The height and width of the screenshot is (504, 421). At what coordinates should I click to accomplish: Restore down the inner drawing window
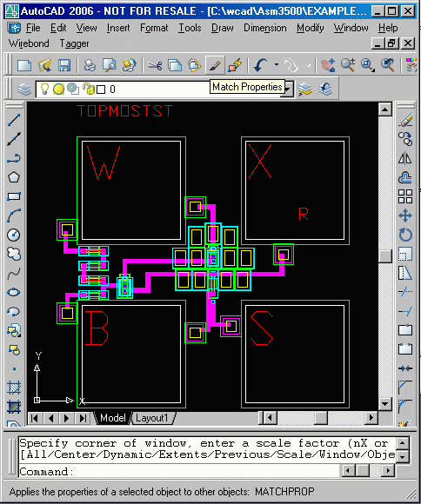pos(391,43)
